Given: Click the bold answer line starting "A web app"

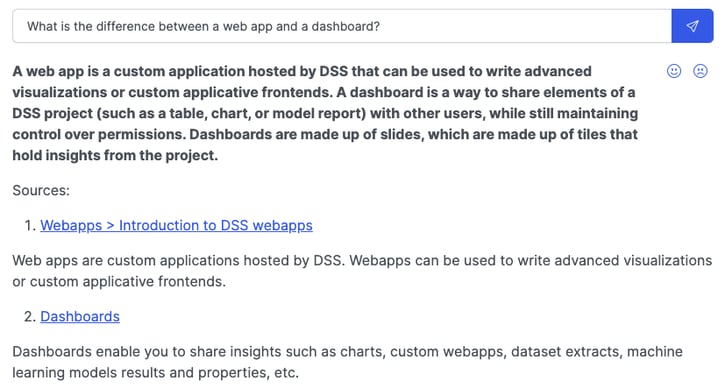Looking at the screenshot, I should 302,71.
